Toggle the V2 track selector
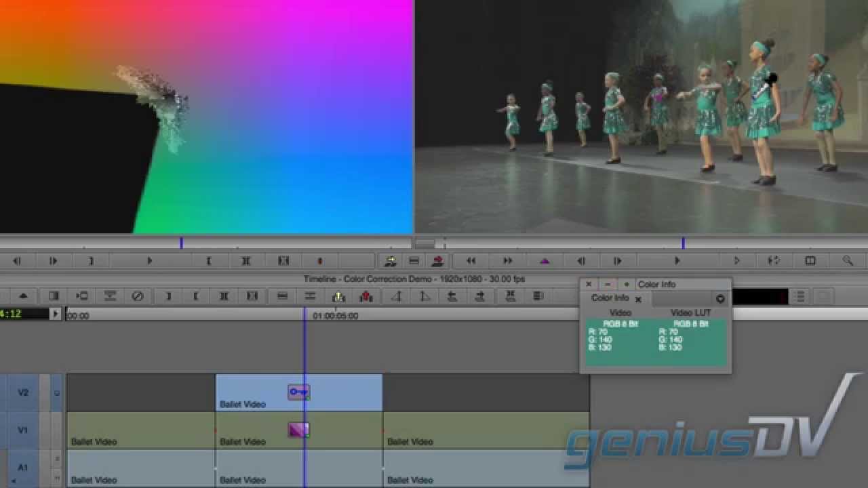 tap(23, 392)
